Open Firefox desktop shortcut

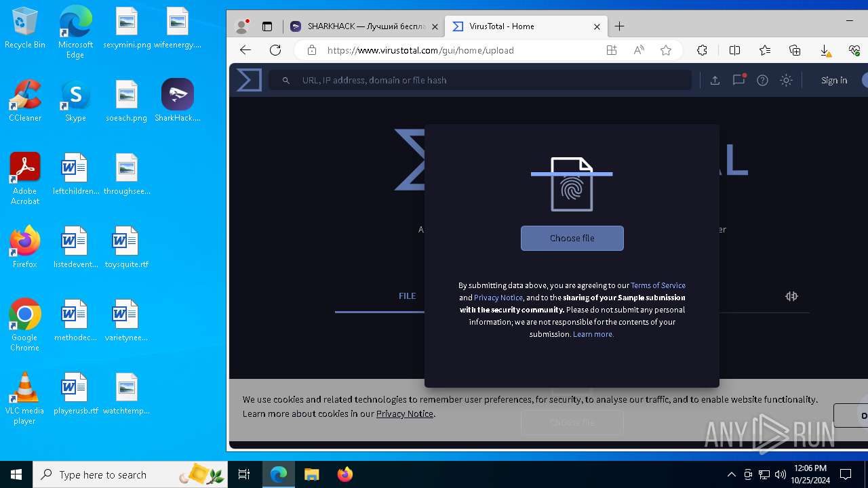click(x=24, y=247)
